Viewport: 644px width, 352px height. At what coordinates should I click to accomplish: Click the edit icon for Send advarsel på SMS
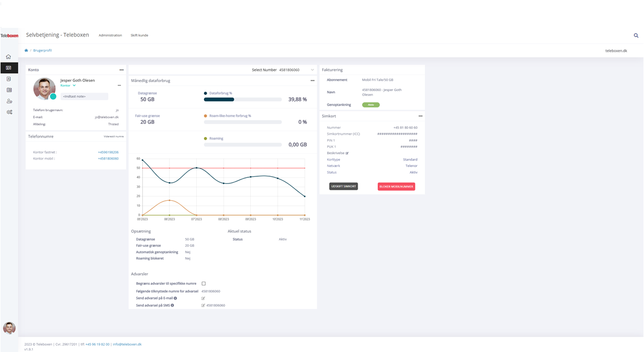pos(203,306)
